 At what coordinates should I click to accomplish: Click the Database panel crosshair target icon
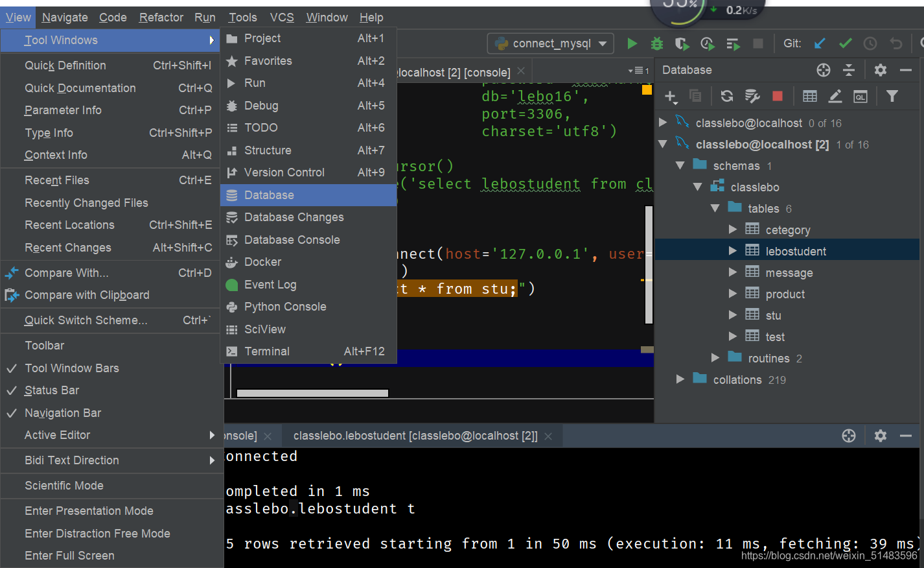pos(824,70)
